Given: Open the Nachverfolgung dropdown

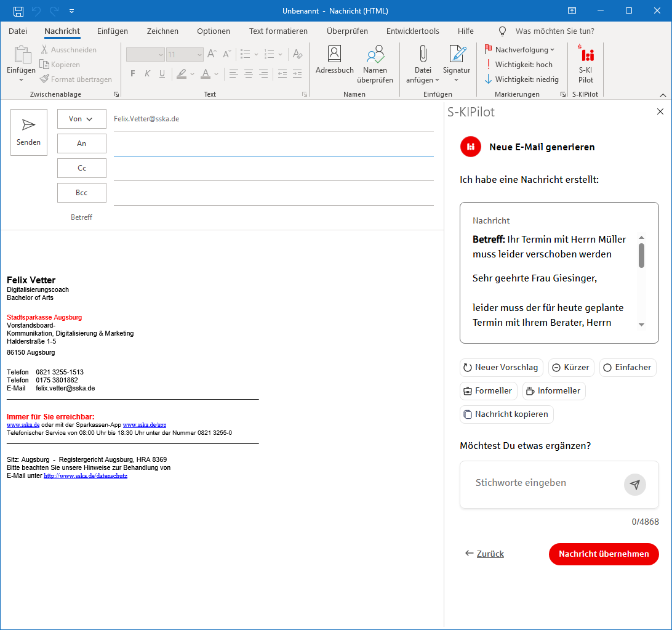Looking at the screenshot, I should click(519, 49).
